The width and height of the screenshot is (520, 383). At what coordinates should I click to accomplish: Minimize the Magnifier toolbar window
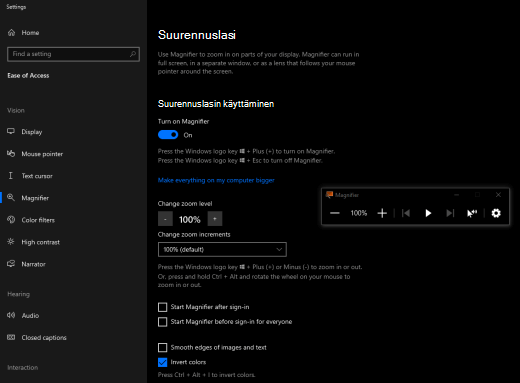pyautogui.click(x=457, y=195)
